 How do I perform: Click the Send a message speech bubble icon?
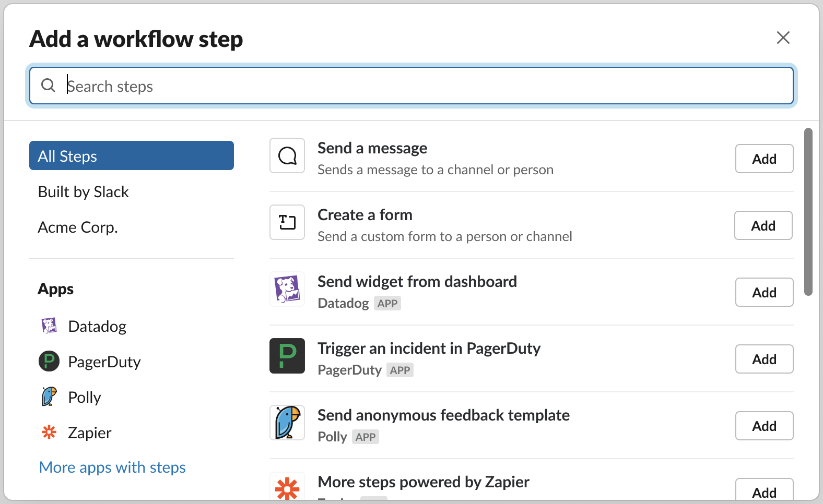(x=287, y=155)
